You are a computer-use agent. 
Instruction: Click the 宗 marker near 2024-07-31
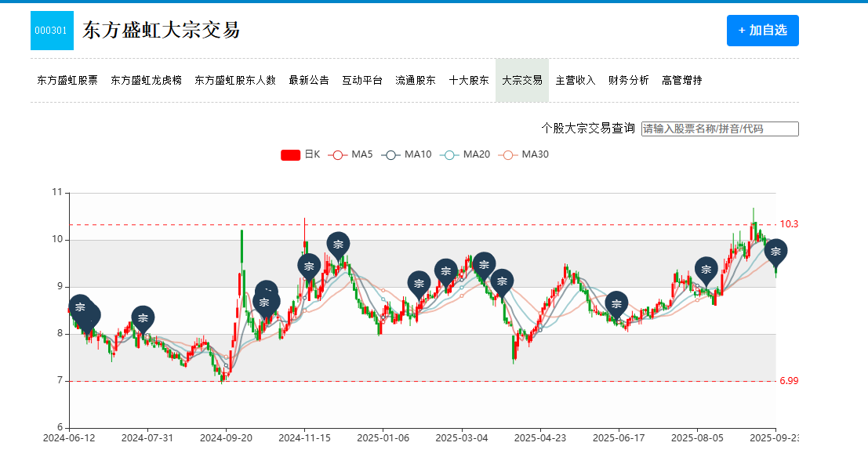pos(143,318)
